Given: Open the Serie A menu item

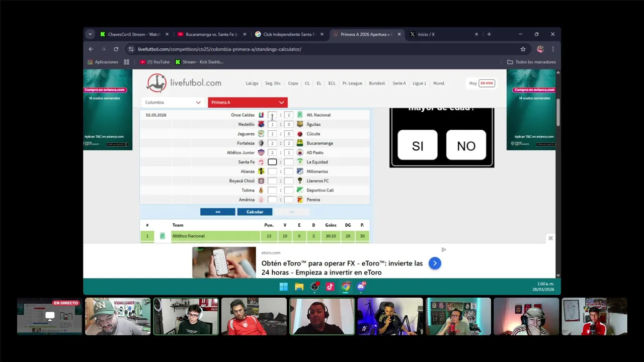Looking at the screenshot, I should (399, 83).
